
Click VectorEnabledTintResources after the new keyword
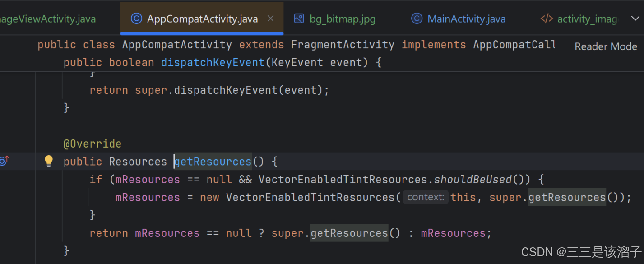310,197
